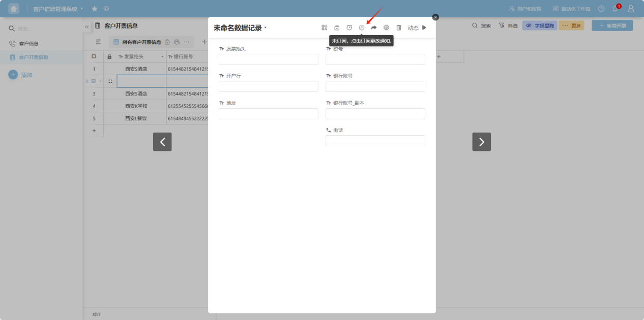
Task: Click the 更多 button
Action: (571, 25)
